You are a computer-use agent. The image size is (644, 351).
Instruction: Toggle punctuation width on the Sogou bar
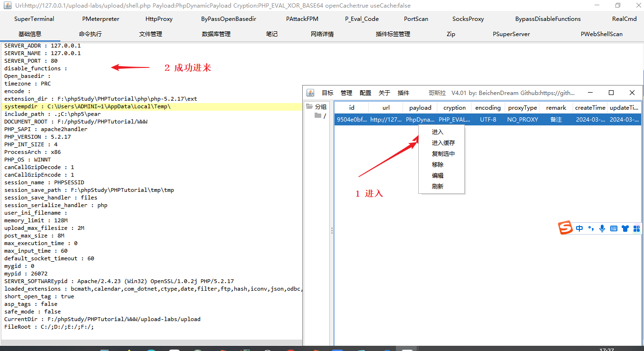point(591,228)
